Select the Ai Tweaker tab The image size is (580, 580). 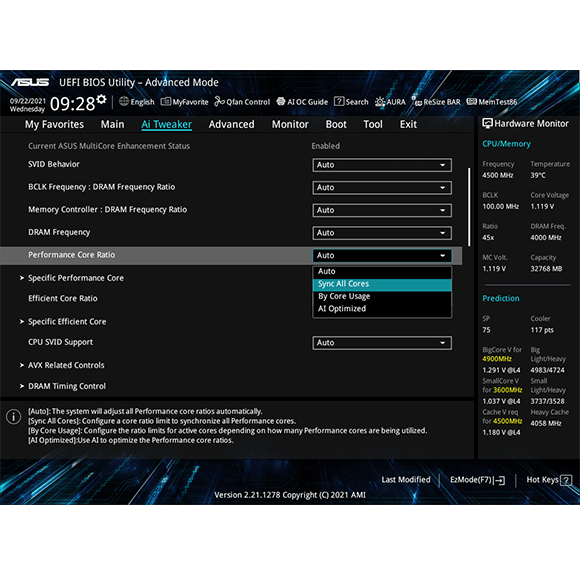point(166,124)
